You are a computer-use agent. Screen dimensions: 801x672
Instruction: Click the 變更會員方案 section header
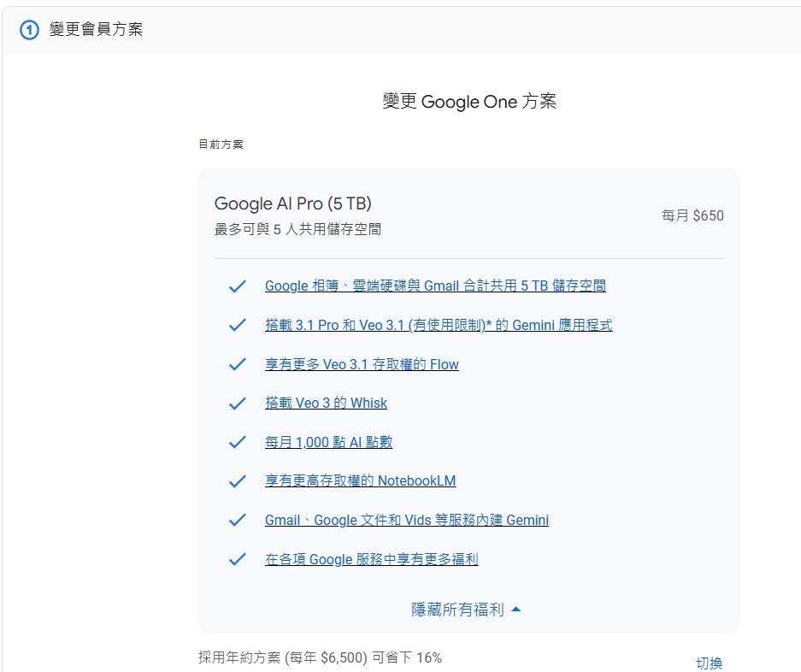pos(96,30)
